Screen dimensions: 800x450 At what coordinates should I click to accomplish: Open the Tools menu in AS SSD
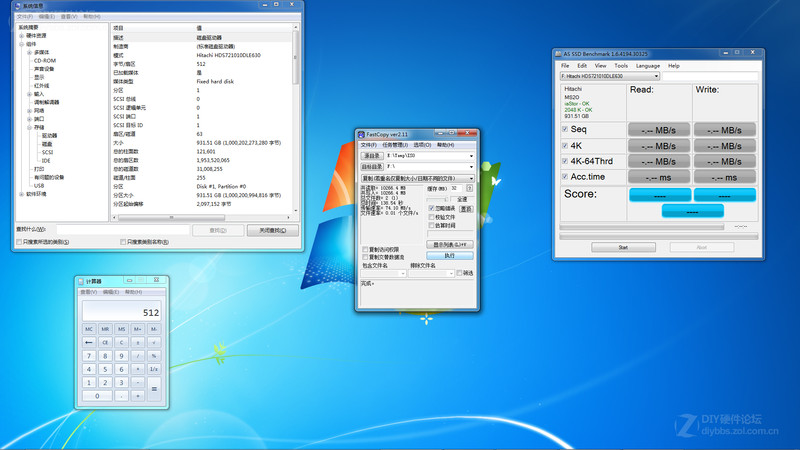pos(621,65)
